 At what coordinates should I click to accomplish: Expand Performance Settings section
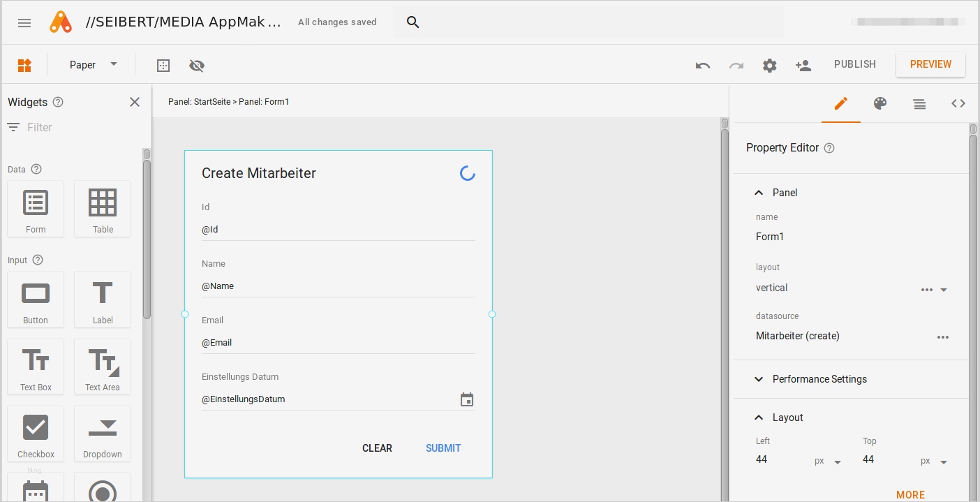(759, 379)
